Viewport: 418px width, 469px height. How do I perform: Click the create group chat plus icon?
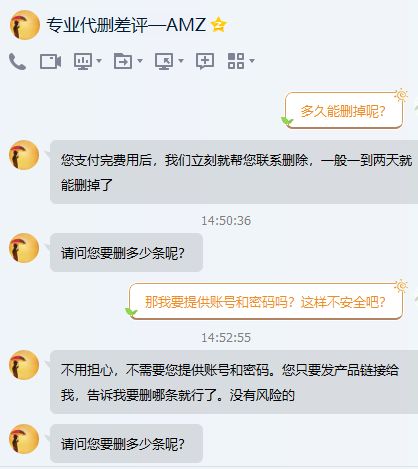tap(205, 61)
